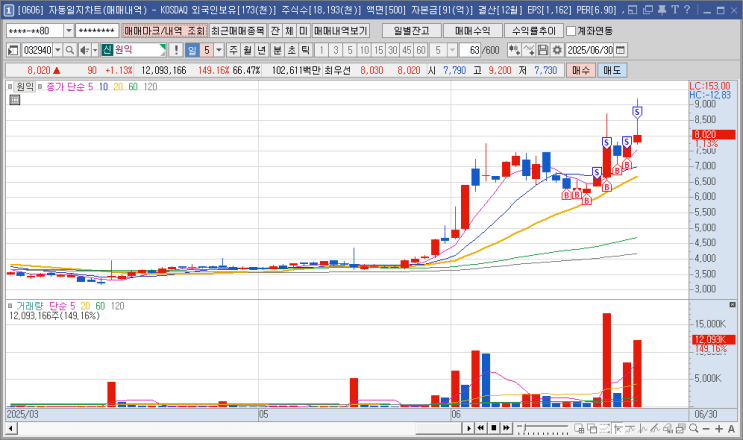Click the speaker sound icon in toolbar
Viewport: 743px width, 440px height.
coord(84,50)
